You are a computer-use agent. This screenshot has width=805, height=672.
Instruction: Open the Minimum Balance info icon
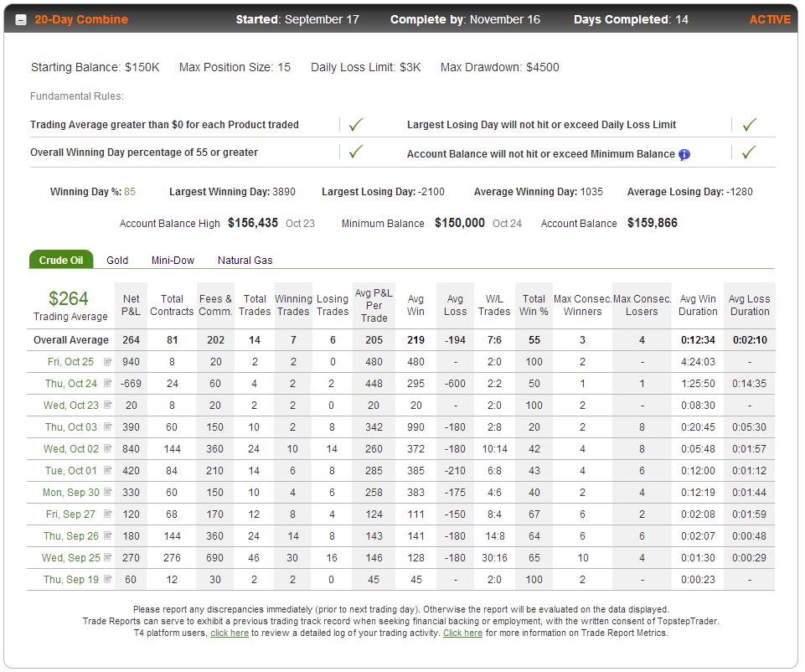[x=684, y=154]
